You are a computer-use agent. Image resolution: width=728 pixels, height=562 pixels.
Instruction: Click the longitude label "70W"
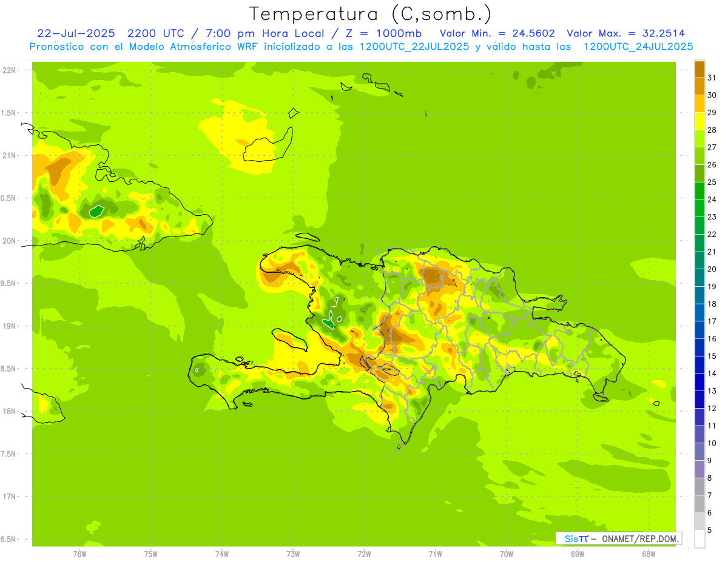(x=506, y=554)
